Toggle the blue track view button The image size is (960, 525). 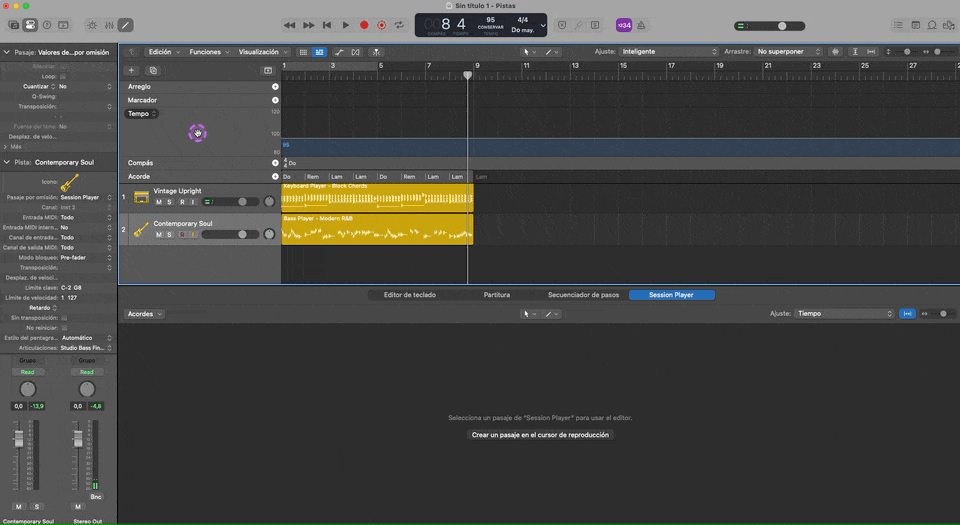(x=320, y=52)
